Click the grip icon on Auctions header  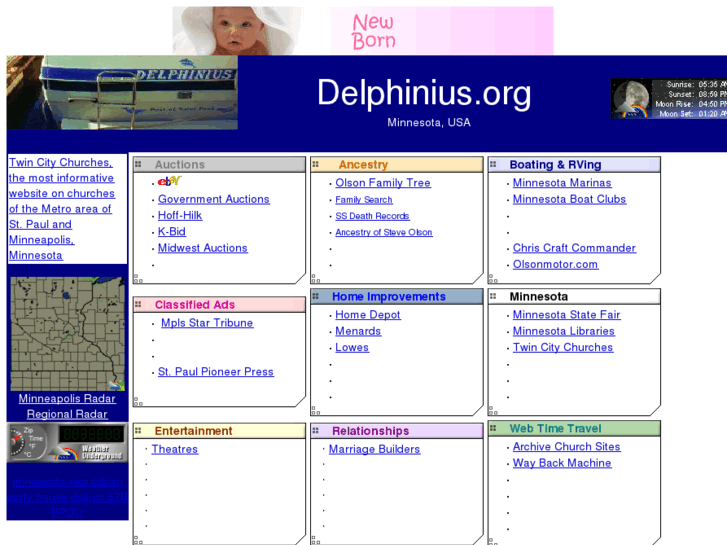tap(138, 164)
